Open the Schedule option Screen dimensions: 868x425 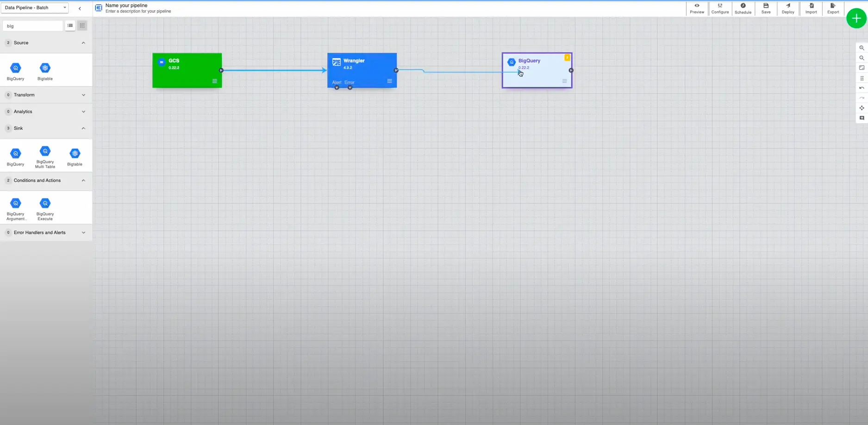point(743,8)
